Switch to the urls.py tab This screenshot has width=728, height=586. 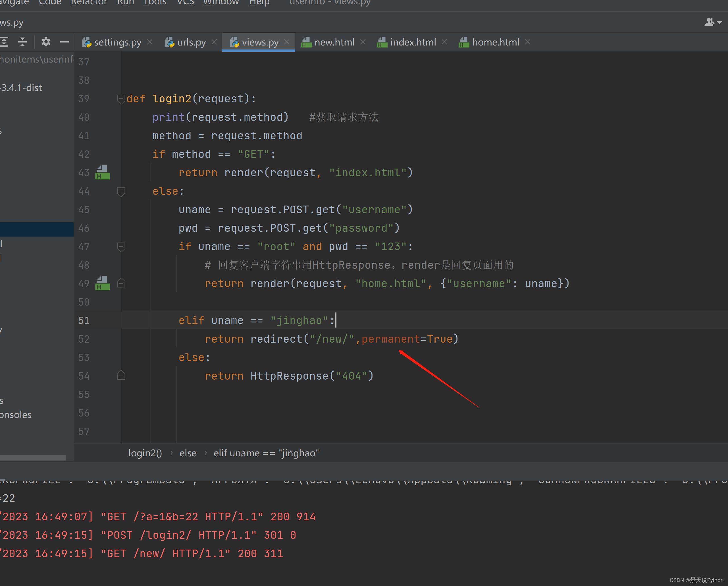tap(192, 42)
